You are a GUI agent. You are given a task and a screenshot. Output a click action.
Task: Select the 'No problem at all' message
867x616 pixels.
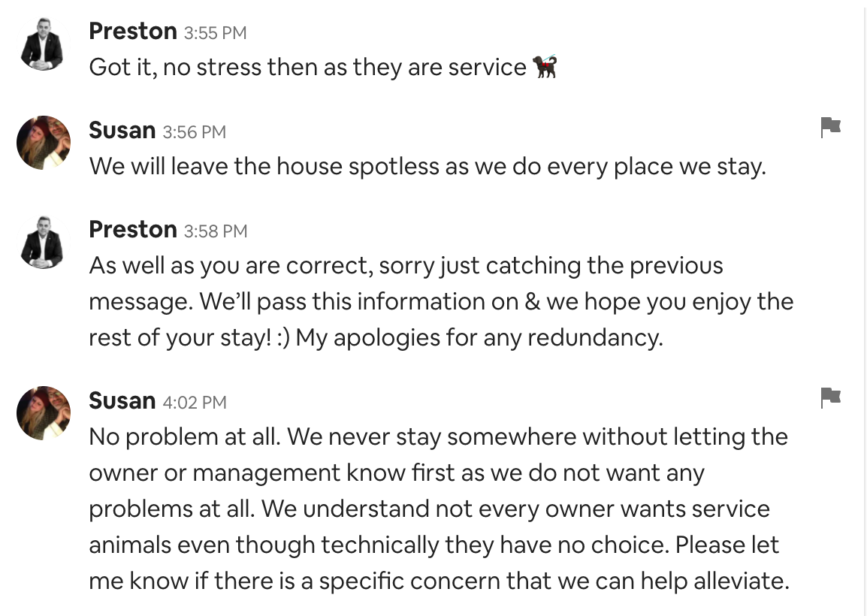439,509
